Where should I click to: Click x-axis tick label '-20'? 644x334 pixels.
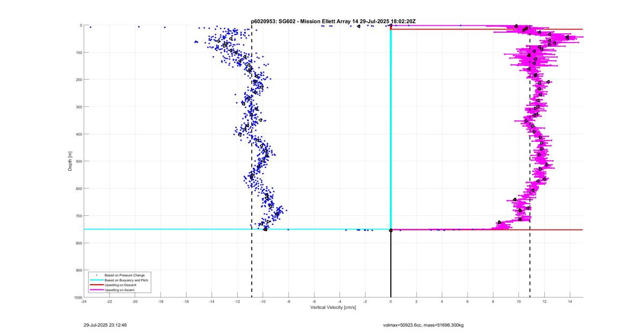(x=135, y=302)
